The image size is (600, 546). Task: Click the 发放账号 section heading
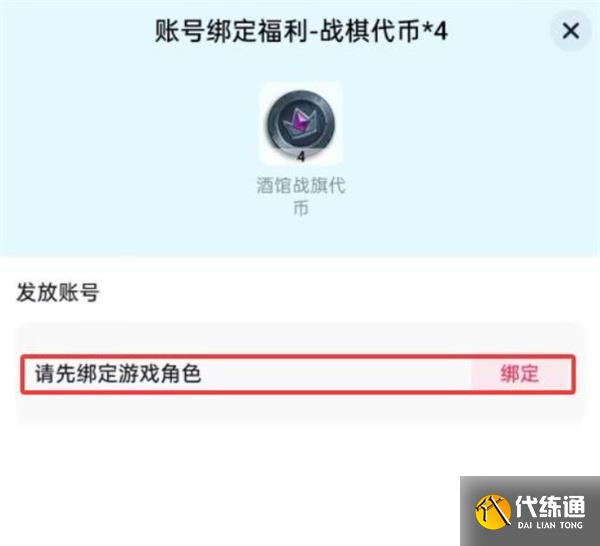click(x=58, y=292)
